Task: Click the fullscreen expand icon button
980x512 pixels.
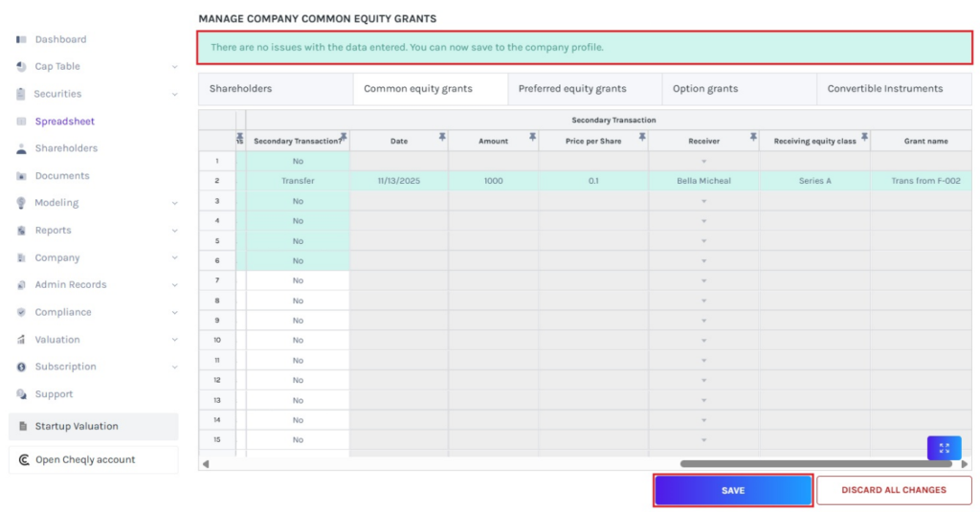Action: (x=944, y=448)
